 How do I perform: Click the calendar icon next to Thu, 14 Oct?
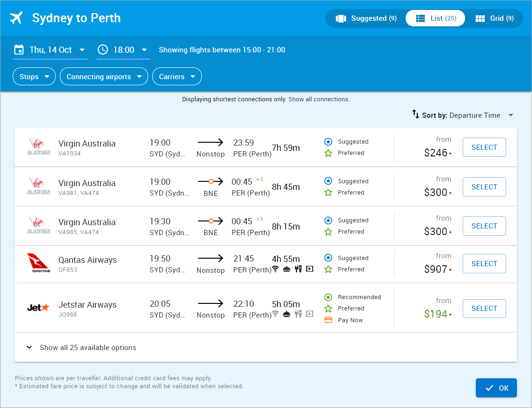tap(19, 50)
